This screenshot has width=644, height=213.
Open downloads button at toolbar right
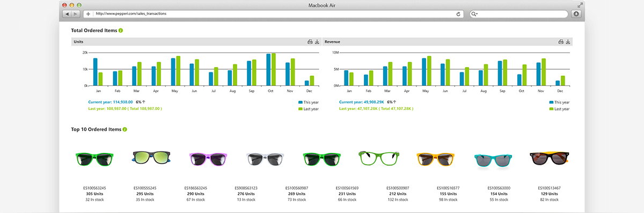click(x=576, y=13)
